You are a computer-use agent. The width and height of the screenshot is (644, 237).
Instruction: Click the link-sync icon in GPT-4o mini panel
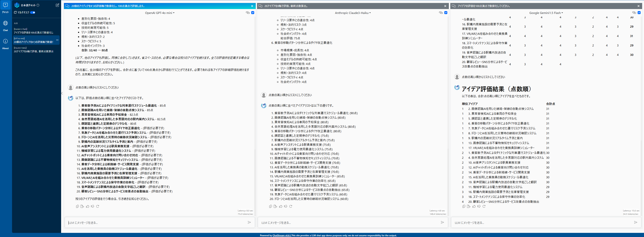248,13
